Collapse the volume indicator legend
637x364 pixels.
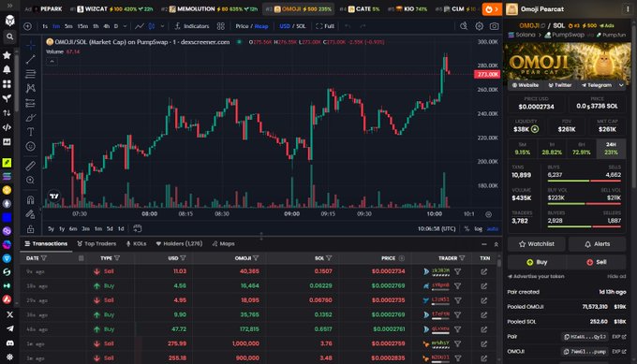pyautogui.click(x=52, y=61)
